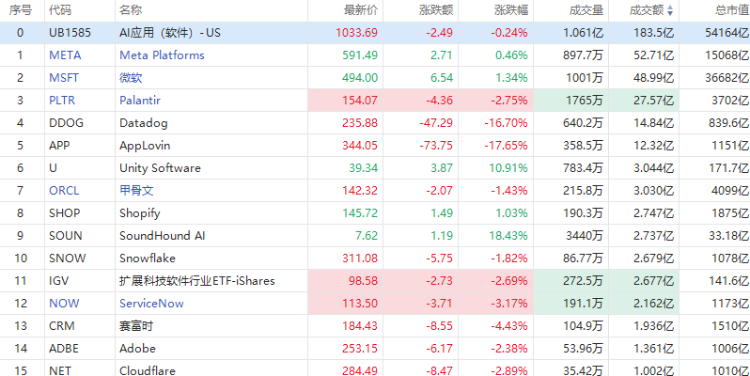Screen dimensions: 750x376
Task: Click the 代码 column header
Action: (x=60, y=11)
